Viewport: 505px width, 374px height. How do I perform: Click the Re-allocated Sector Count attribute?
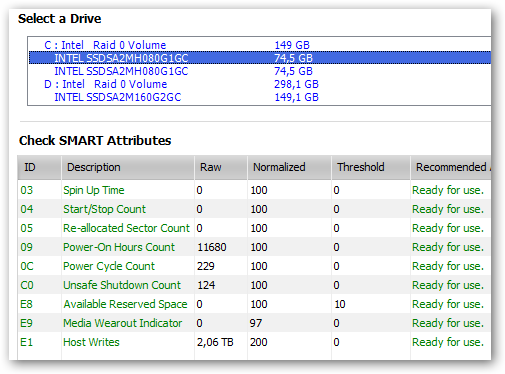pos(126,228)
